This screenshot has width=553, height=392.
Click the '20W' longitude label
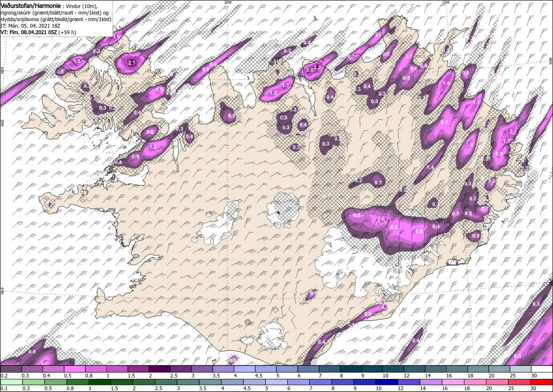click(228, 2)
